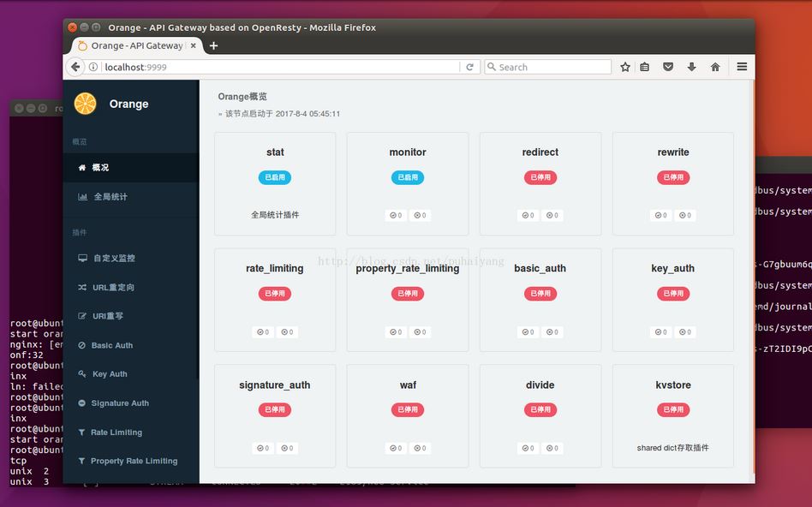Click the 已停用 badge on rewrite card

click(673, 177)
